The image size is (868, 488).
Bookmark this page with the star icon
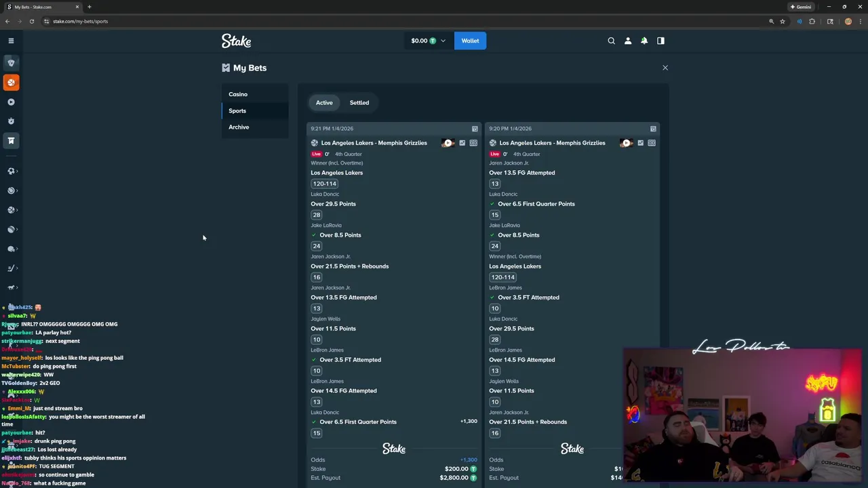(783, 21)
